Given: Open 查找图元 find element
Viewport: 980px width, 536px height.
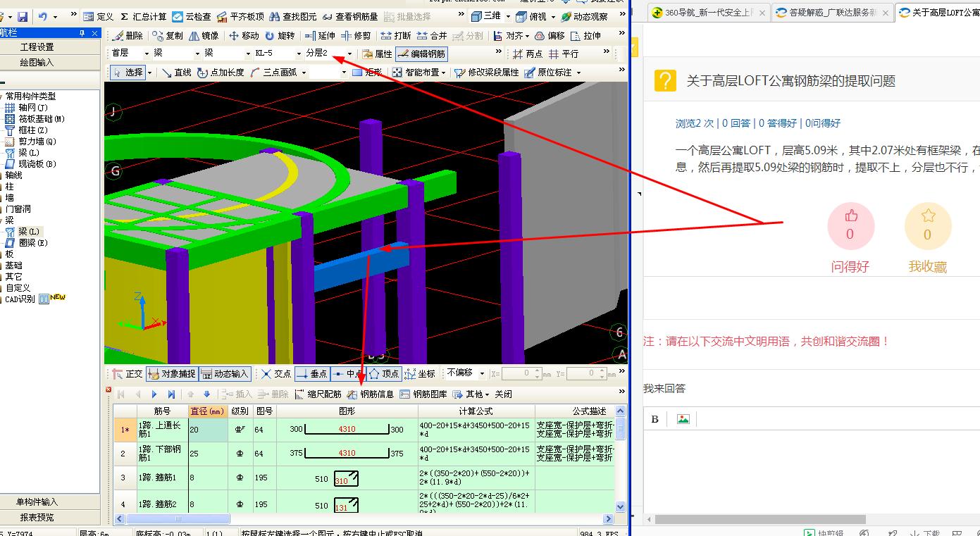Looking at the screenshot, I should (293, 16).
